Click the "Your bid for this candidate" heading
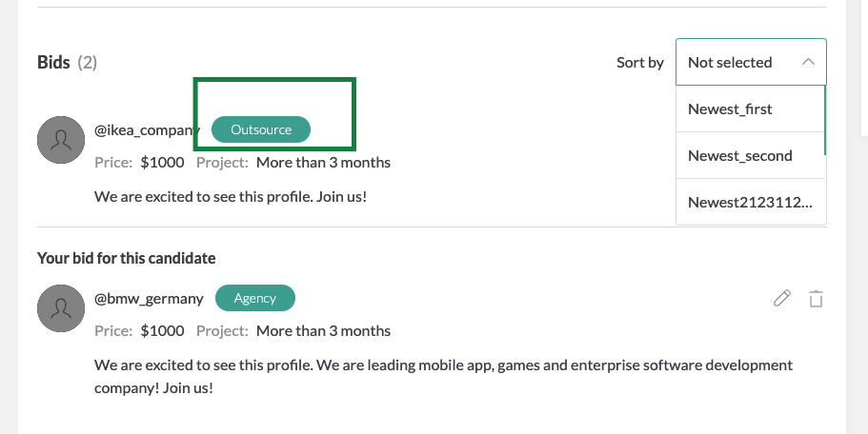 [x=126, y=258]
